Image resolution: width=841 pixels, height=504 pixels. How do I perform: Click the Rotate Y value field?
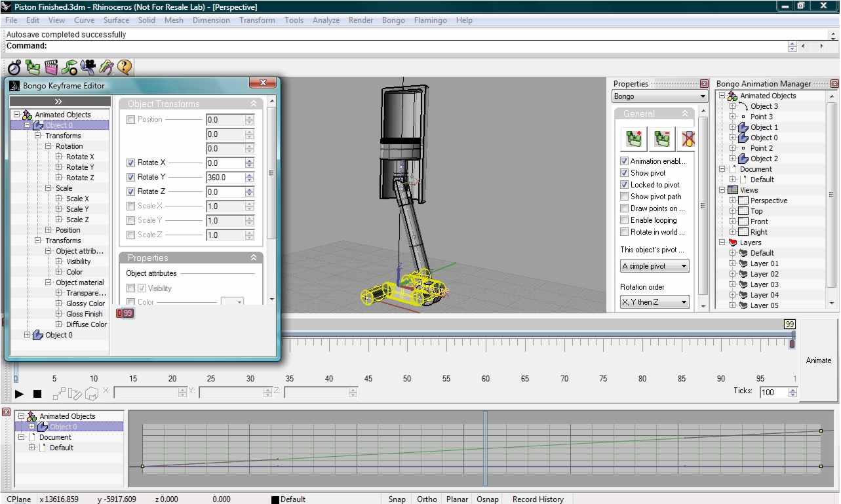[225, 177]
